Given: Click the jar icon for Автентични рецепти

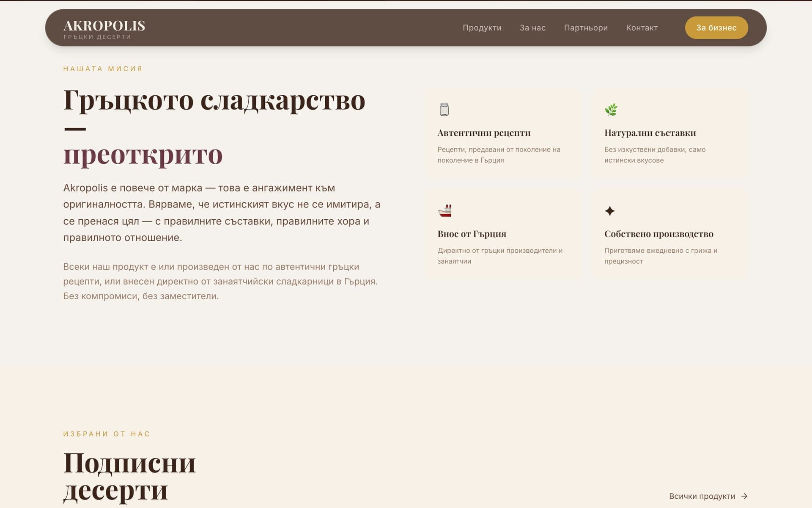Looking at the screenshot, I should coord(444,110).
